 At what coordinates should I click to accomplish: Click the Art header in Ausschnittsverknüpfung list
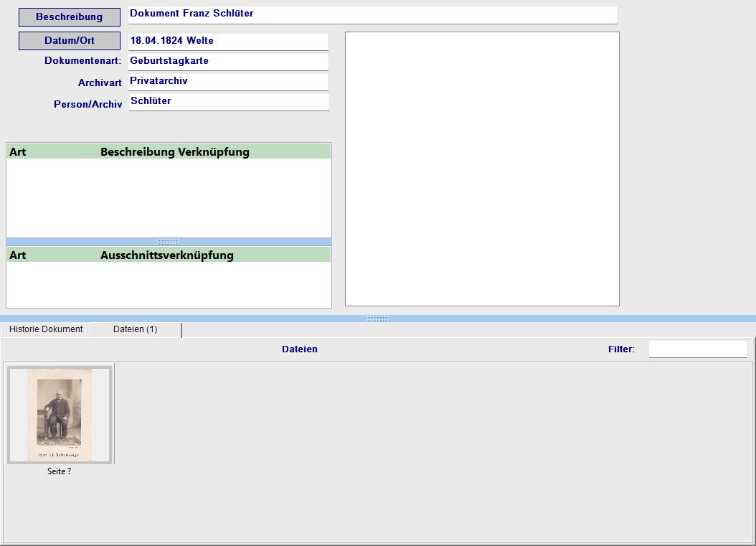click(18, 255)
